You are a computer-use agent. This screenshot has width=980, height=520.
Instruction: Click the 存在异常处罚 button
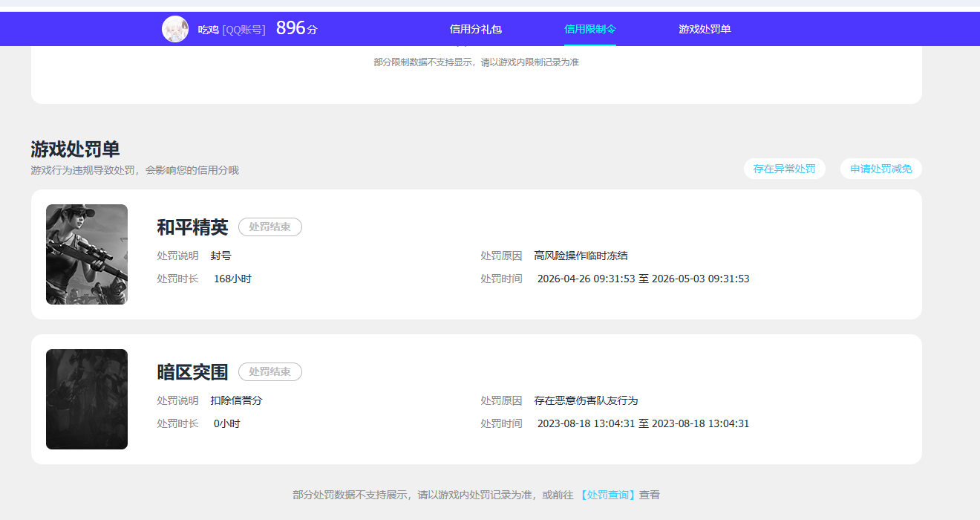[x=785, y=169]
